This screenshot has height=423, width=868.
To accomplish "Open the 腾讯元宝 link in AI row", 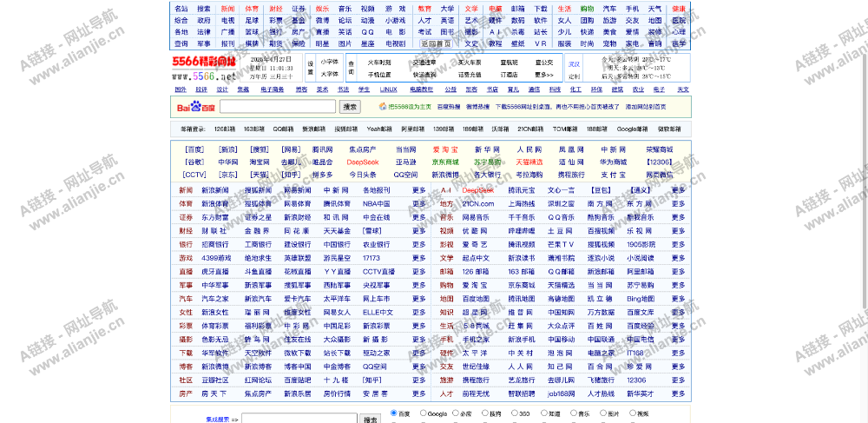I will 522,190.
